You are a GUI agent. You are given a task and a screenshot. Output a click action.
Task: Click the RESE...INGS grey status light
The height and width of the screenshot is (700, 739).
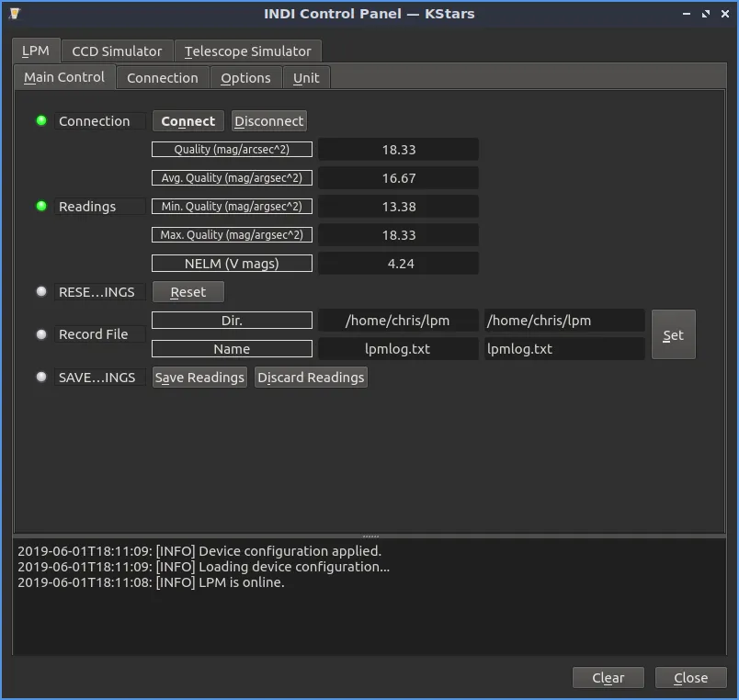pyautogui.click(x=41, y=291)
